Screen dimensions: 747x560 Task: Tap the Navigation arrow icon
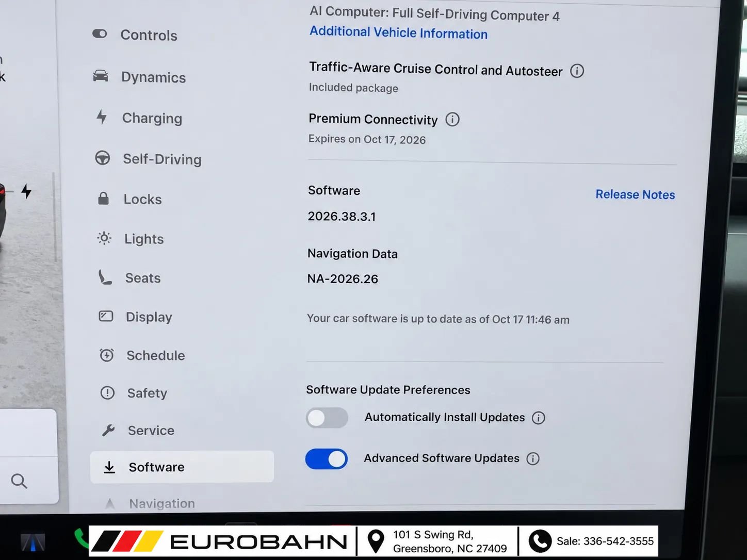110,503
